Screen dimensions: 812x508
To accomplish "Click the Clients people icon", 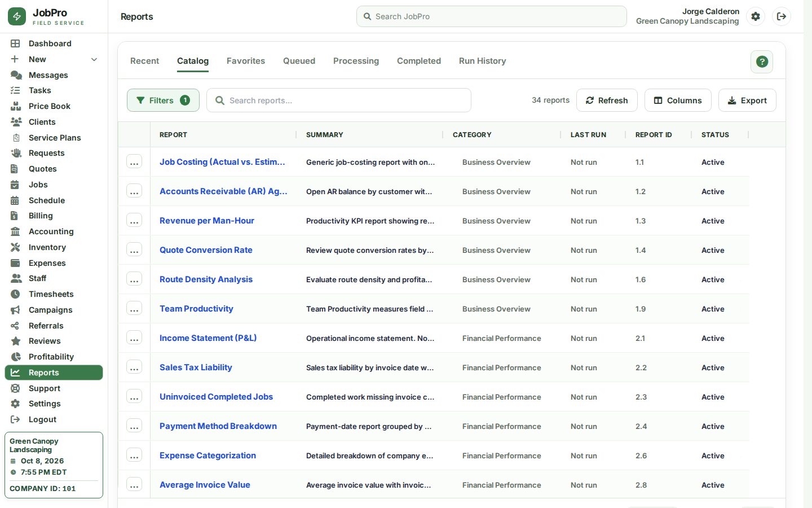I will [16, 122].
